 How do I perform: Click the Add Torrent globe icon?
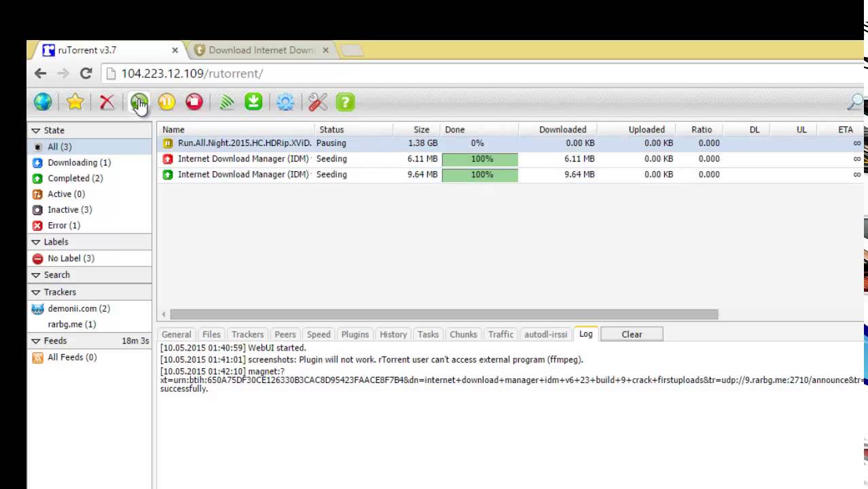point(43,103)
